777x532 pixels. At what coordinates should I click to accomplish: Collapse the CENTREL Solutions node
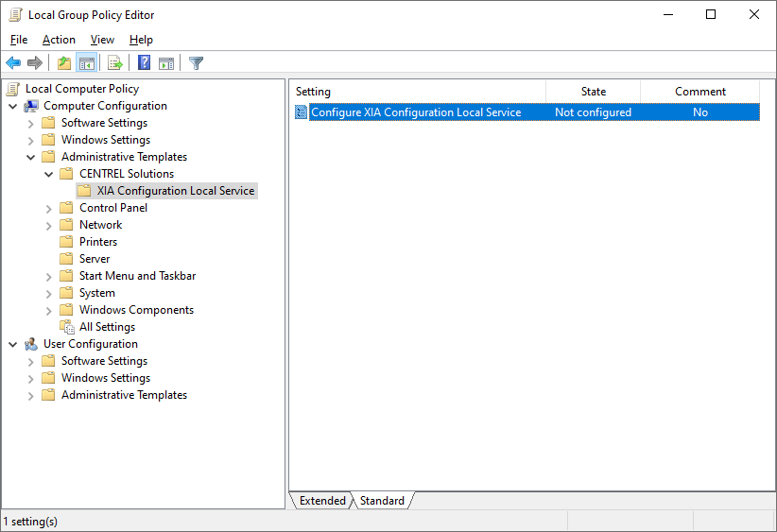coord(48,174)
